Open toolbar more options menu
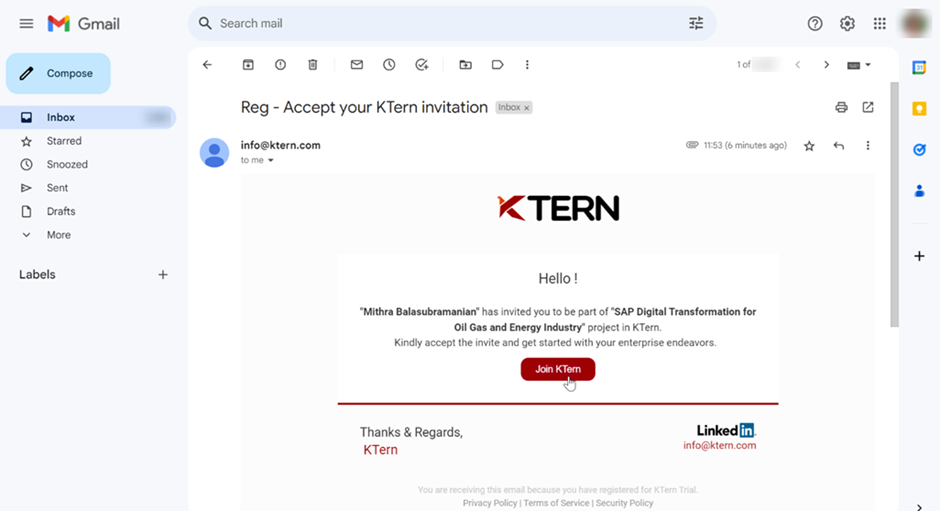 [527, 65]
